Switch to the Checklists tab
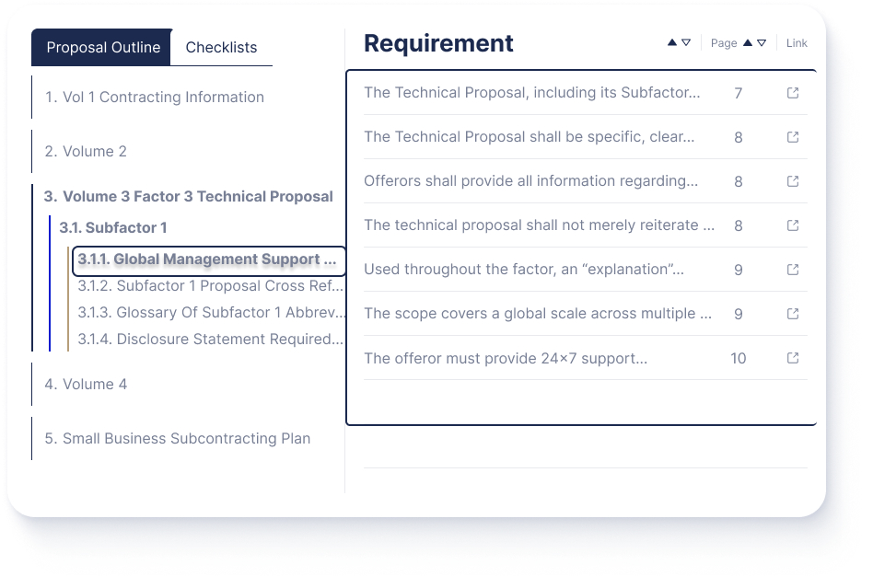This screenshot has width=873, height=588. click(x=221, y=48)
